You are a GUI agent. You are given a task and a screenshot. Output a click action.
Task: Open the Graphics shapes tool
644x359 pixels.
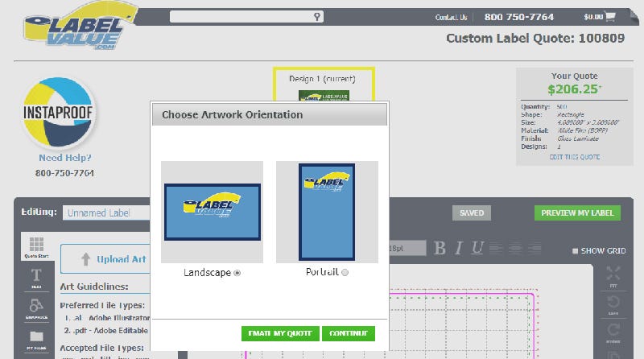pos(36,308)
